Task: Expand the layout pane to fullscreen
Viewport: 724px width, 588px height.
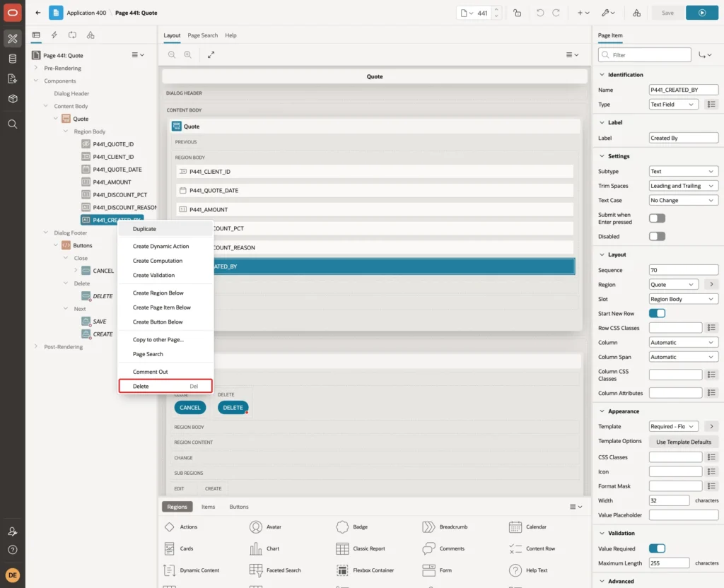Action: [211, 54]
